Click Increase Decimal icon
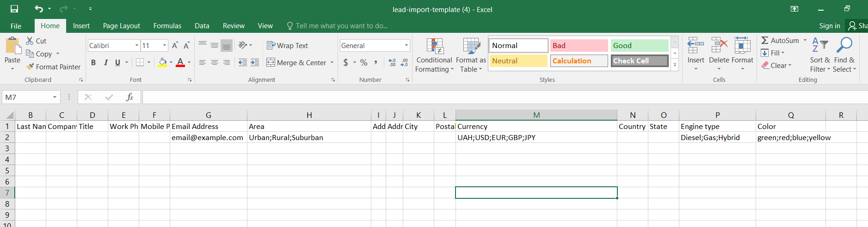Screen dimensions: 868x227 point(392,62)
